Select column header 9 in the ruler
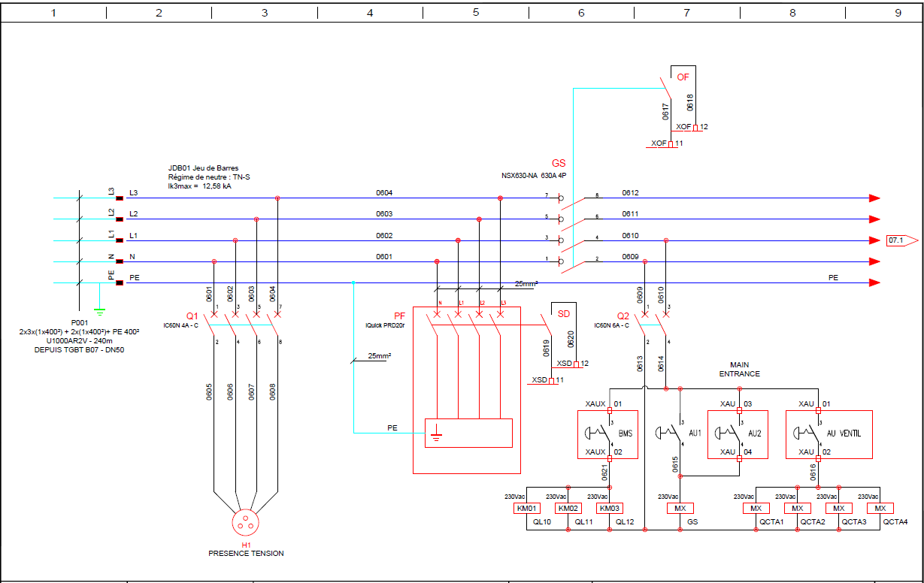This screenshot has width=924, height=583. pos(898,13)
